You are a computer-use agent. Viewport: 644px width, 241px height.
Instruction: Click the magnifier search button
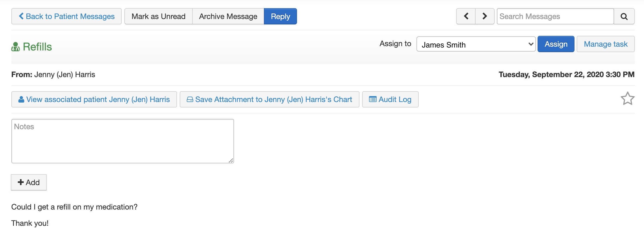(x=624, y=16)
